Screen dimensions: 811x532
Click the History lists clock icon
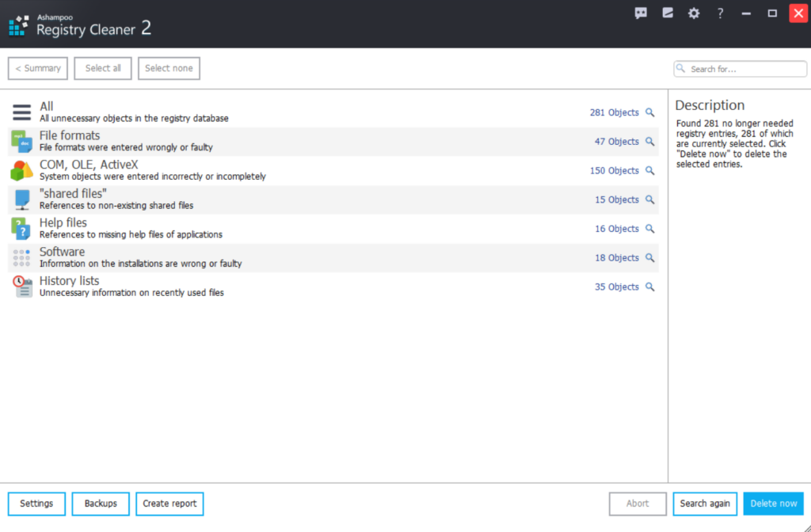click(22, 287)
